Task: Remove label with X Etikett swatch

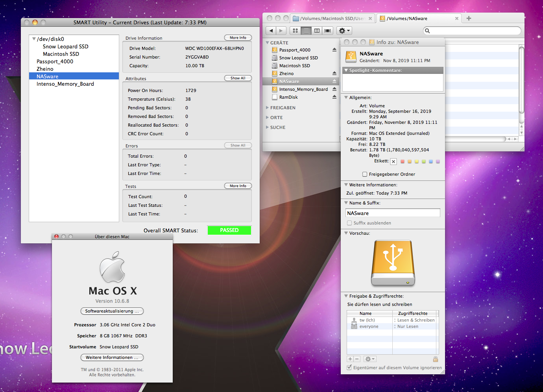Action: [393, 162]
